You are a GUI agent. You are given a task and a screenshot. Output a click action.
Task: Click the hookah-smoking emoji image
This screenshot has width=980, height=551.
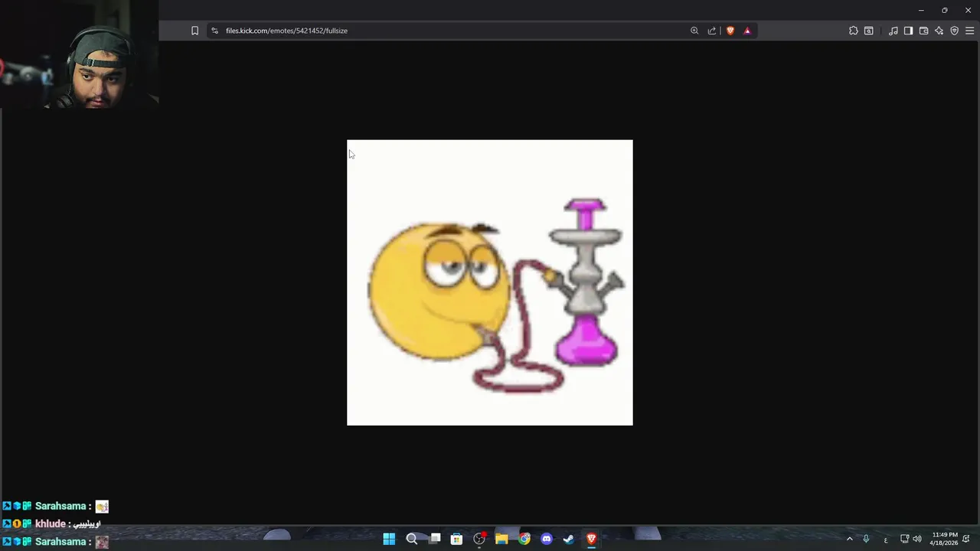[490, 282]
